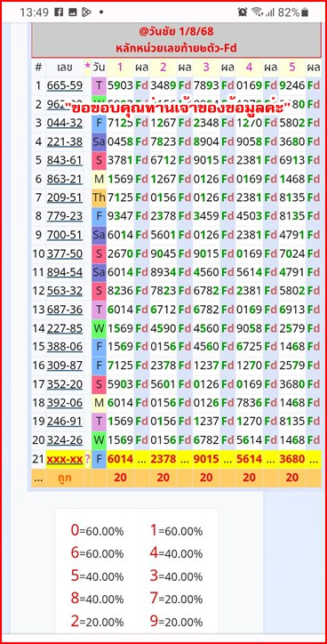This screenshot has width=327, height=644.
Task: Click the เลข column header
Action: [64, 67]
